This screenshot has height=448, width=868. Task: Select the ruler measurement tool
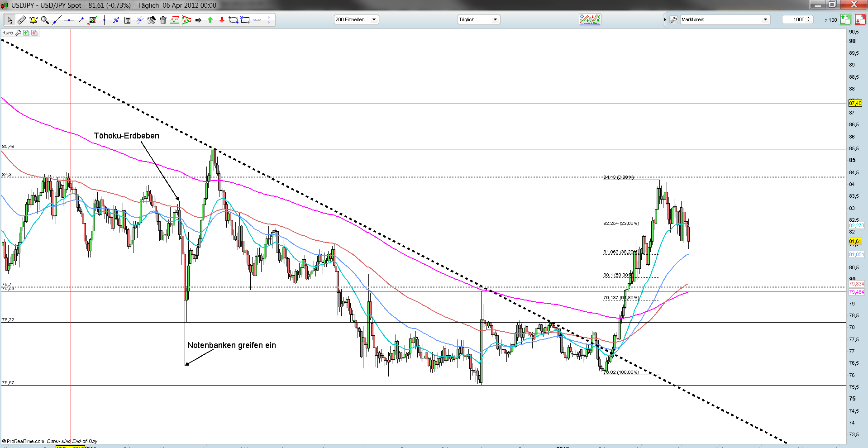click(21, 20)
